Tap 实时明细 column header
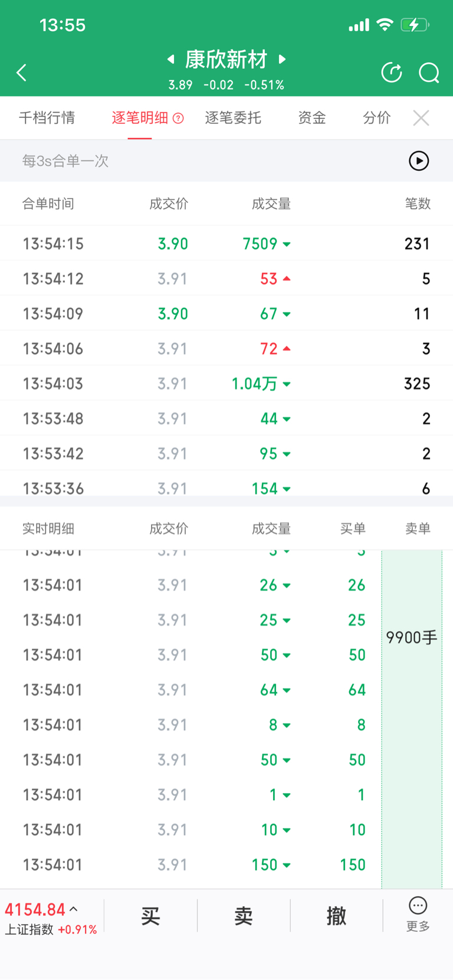453x980 pixels. pyautogui.click(x=48, y=529)
